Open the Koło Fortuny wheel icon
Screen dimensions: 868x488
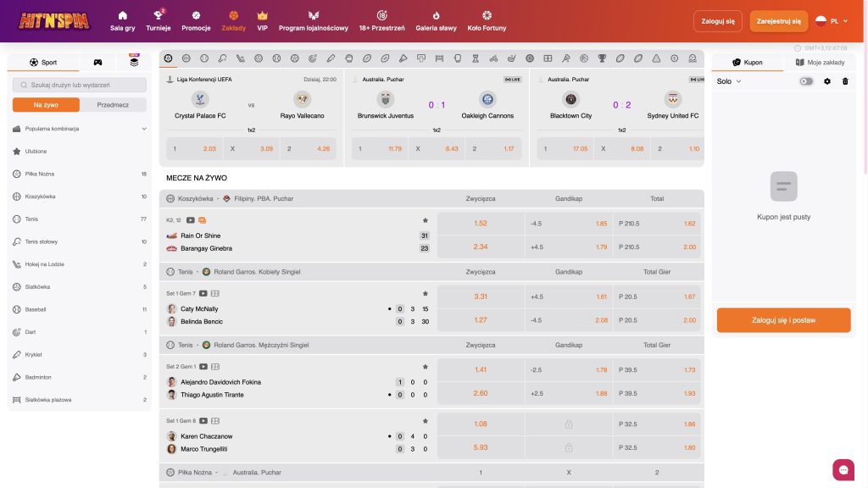coord(487,15)
